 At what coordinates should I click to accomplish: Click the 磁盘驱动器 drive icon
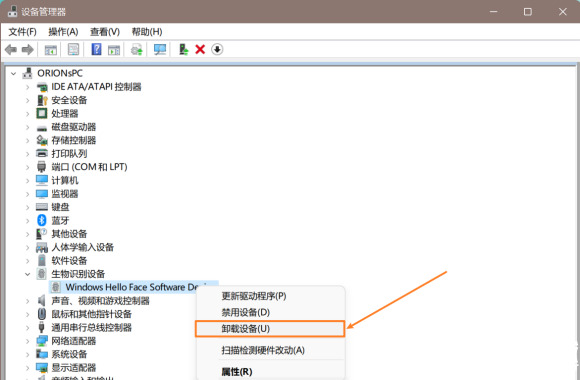tap(42, 128)
